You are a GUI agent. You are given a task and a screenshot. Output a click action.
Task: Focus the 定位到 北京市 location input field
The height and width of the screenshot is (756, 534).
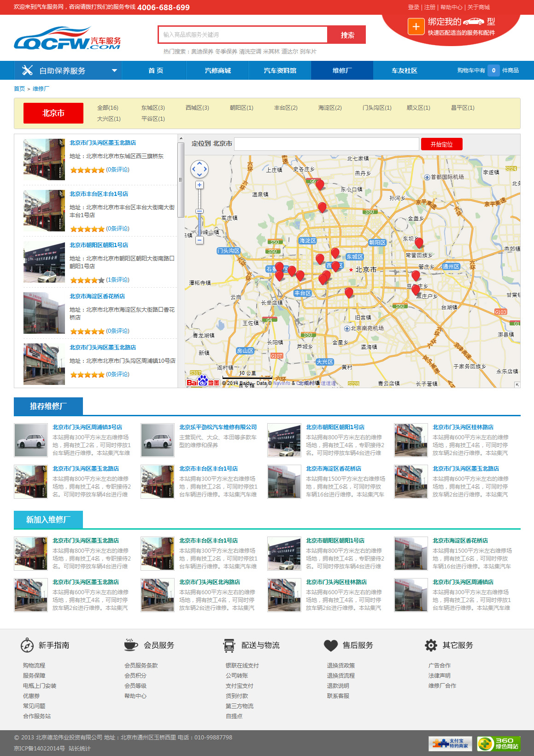click(327, 144)
